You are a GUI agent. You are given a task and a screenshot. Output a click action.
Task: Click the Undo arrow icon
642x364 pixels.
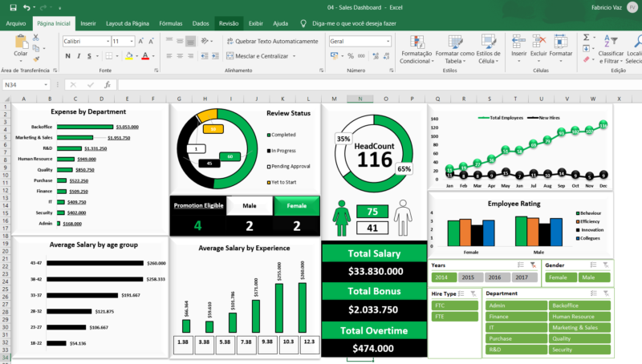(26, 7)
